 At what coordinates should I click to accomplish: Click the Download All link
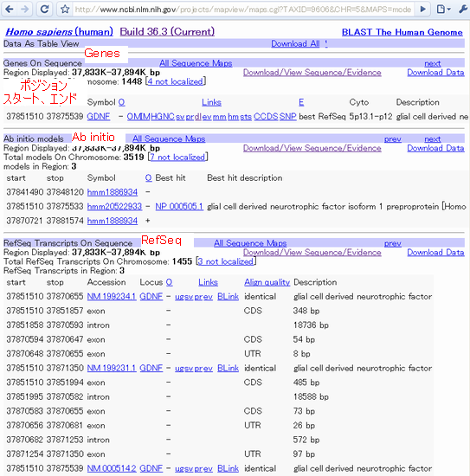[295, 44]
